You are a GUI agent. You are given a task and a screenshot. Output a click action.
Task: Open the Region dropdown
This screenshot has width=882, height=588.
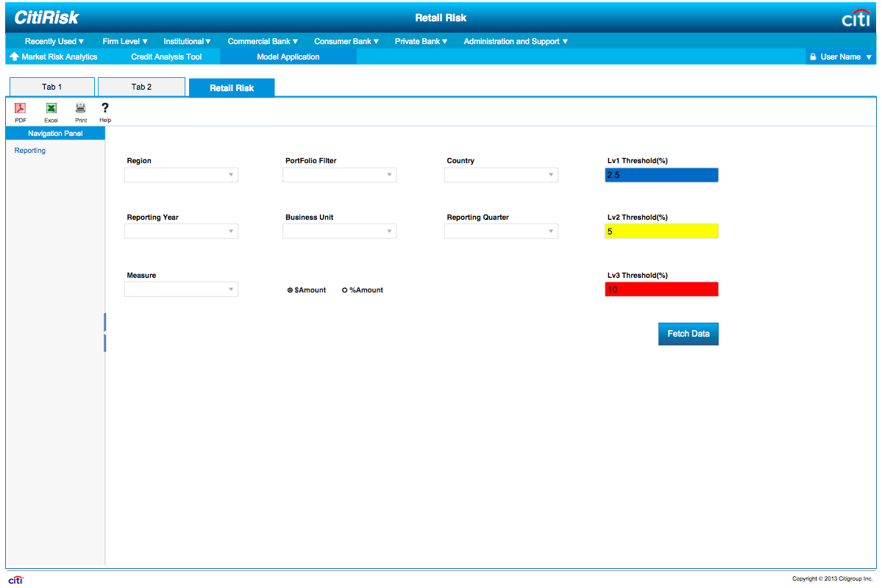click(181, 175)
